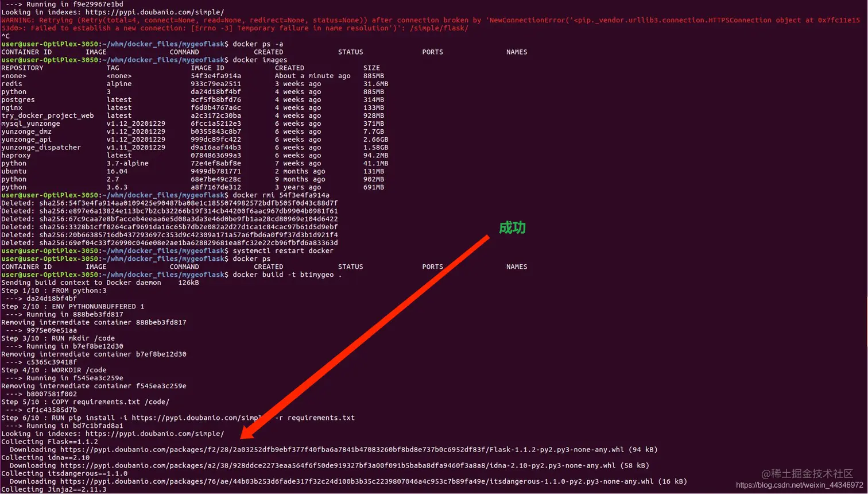The width and height of the screenshot is (868, 494).
Task: Click the 3.6.3 python tag
Action: click(117, 188)
